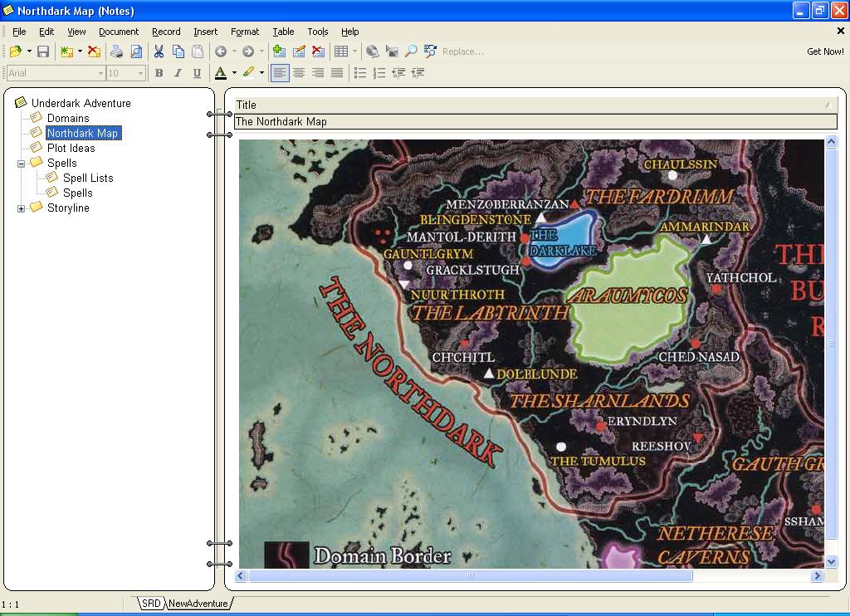Toggle Italic formatting
This screenshot has width=850, height=616.
point(178,73)
